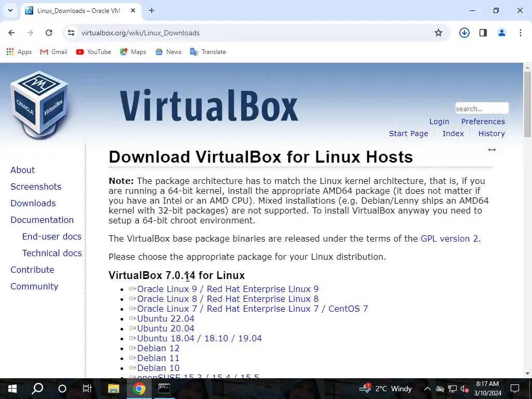Open the Preferences link
The width and height of the screenshot is (532, 399).
pos(483,122)
